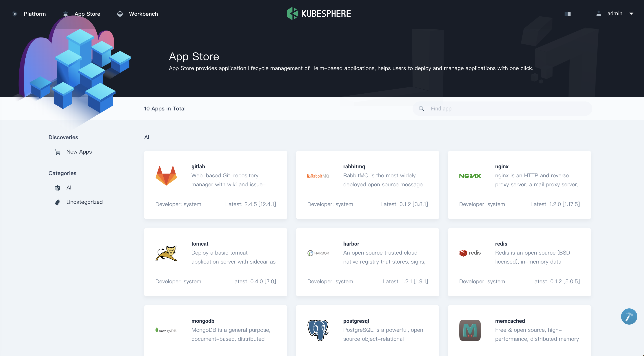Click the search magnifier icon
Viewport: 644px width, 356px height.
click(x=422, y=109)
